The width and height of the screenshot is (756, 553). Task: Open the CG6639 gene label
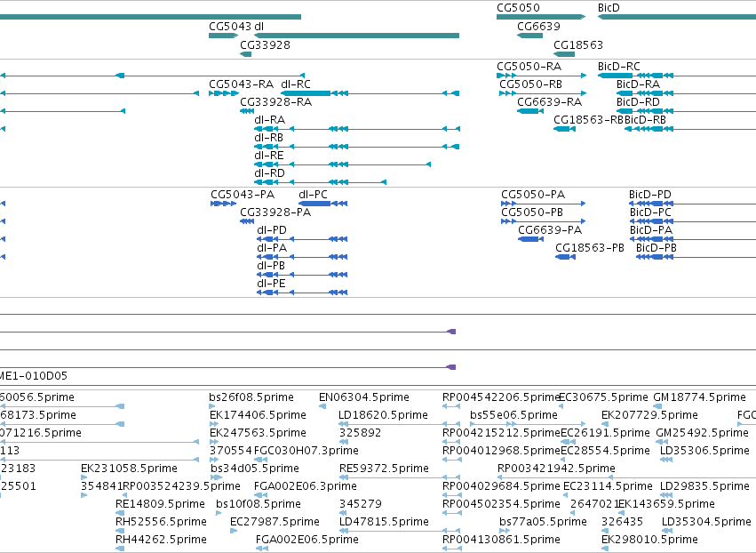[x=538, y=26]
